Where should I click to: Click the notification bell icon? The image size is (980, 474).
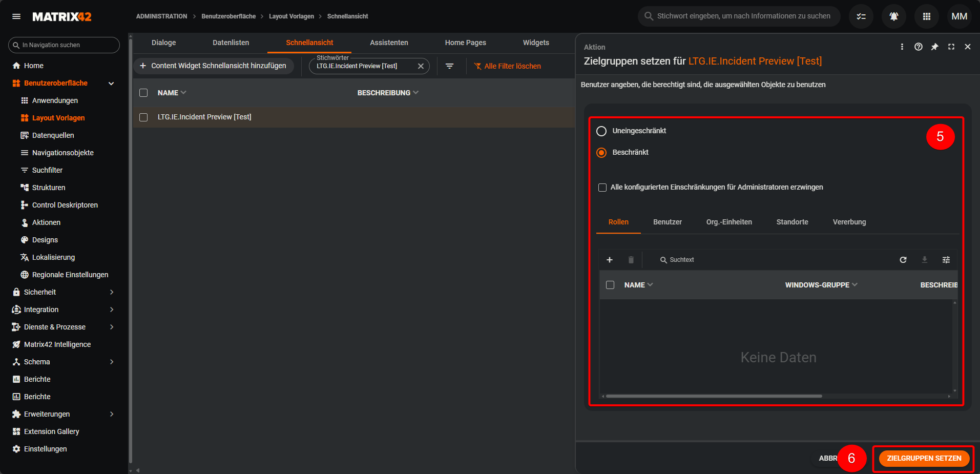[x=893, y=16]
